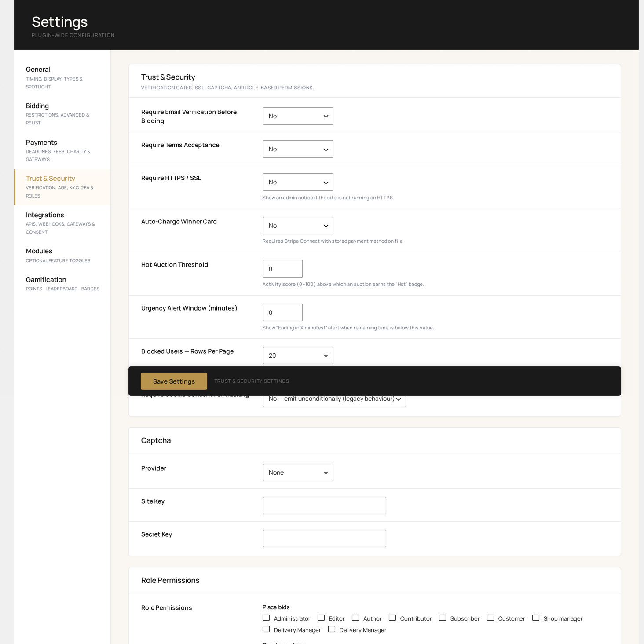The image size is (644, 644).
Task: Focus the Urgency Alert Window minutes field
Action: coord(282,312)
